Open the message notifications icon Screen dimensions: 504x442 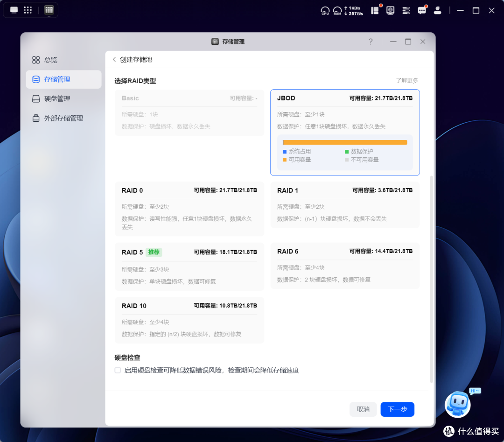pos(422,10)
